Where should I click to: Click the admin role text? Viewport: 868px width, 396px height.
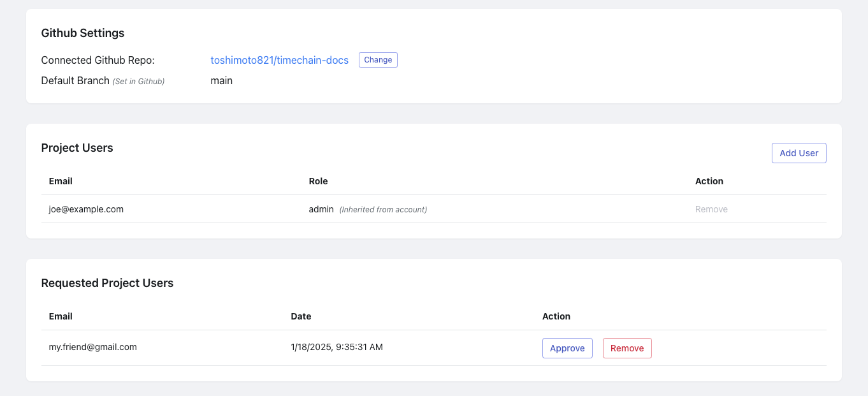coord(321,209)
